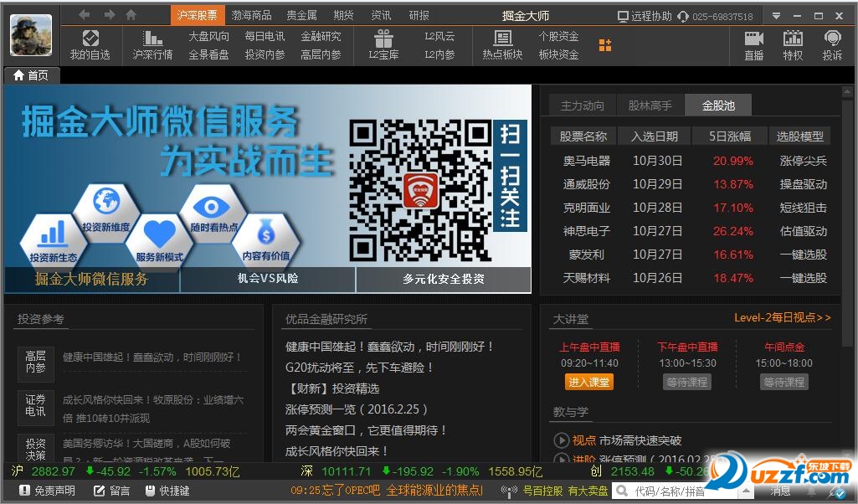Open 高层内参 toolbar item

click(321, 54)
